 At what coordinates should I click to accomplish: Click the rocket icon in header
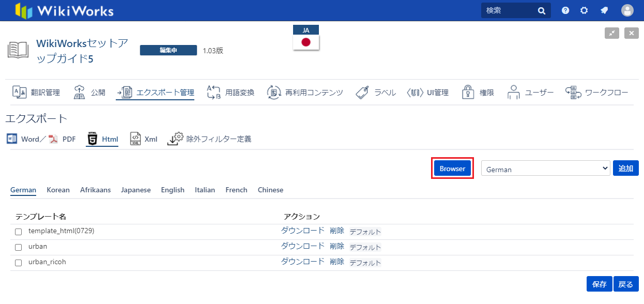[x=604, y=10]
